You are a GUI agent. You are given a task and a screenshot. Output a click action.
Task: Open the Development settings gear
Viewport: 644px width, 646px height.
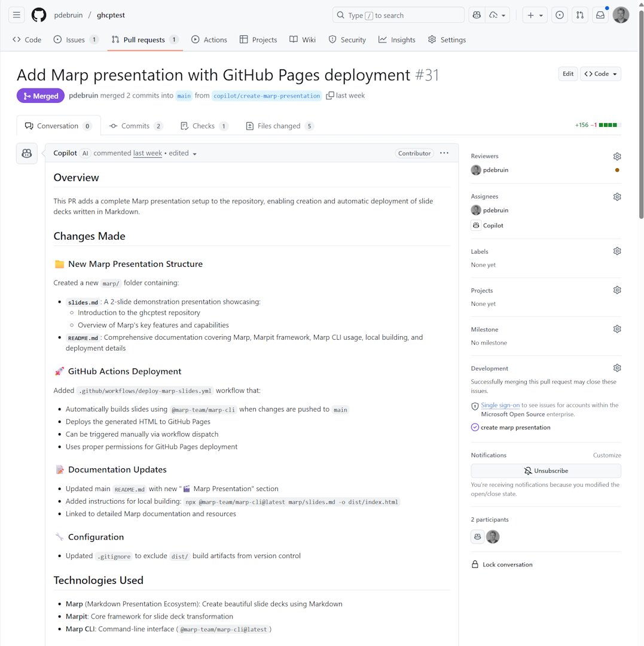tap(617, 367)
